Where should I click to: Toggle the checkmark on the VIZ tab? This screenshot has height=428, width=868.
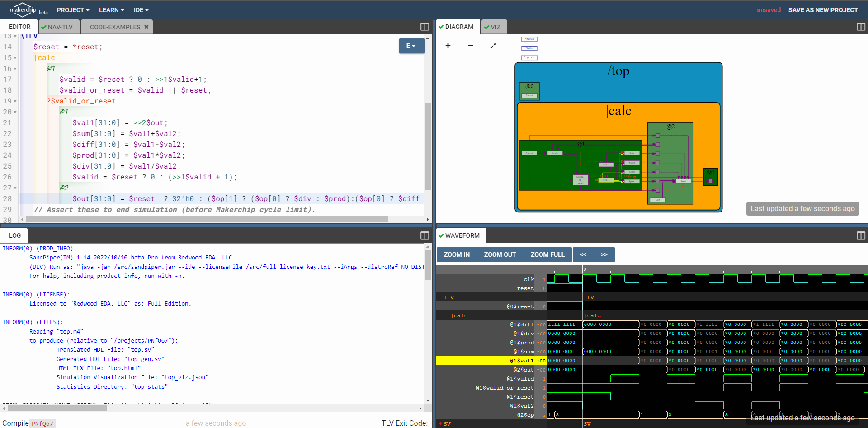pyautogui.click(x=487, y=27)
